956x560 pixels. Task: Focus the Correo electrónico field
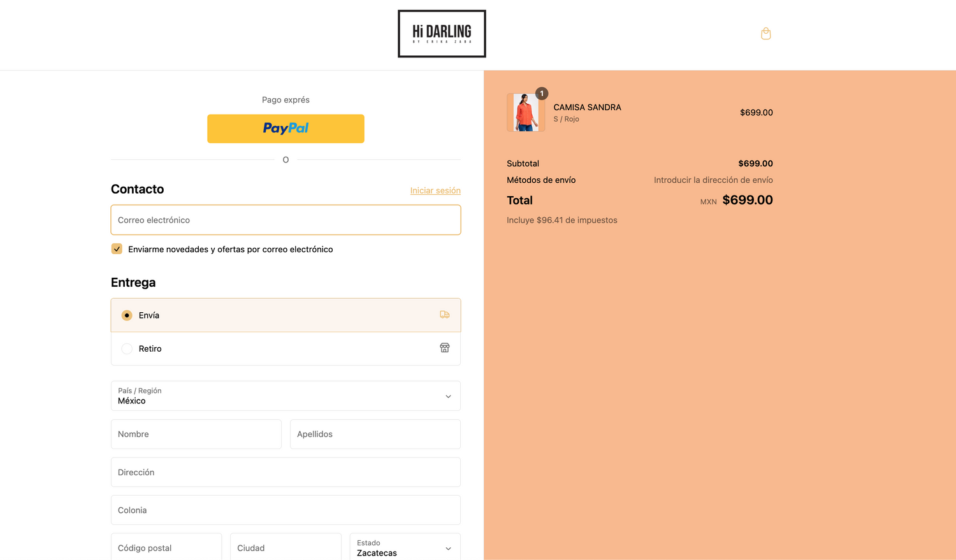coord(286,220)
